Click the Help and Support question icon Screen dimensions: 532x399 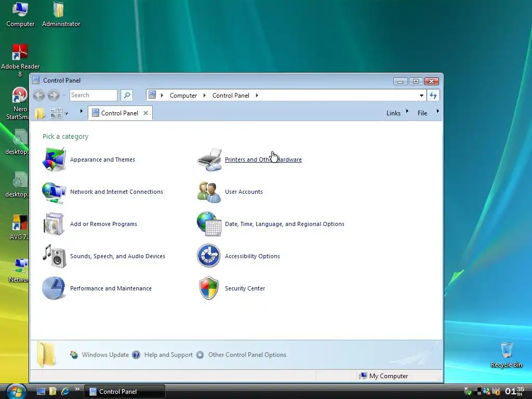click(x=136, y=355)
